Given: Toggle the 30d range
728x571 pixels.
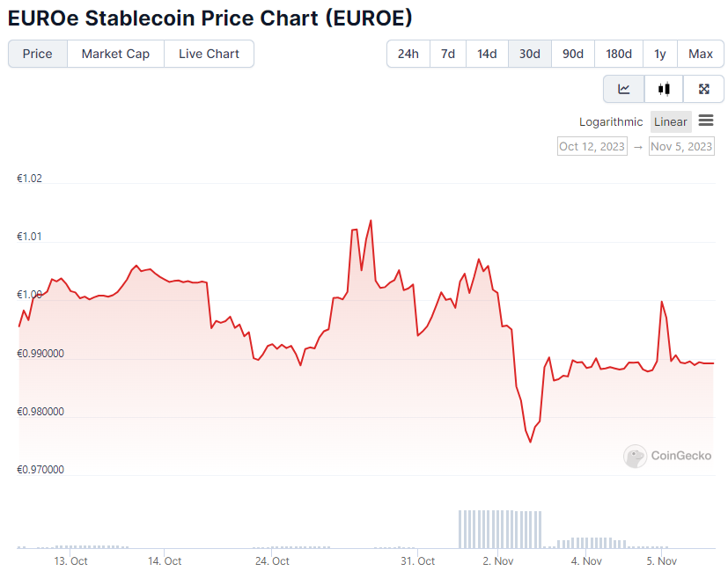Looking at the screenshot, I should click(530, 54).
